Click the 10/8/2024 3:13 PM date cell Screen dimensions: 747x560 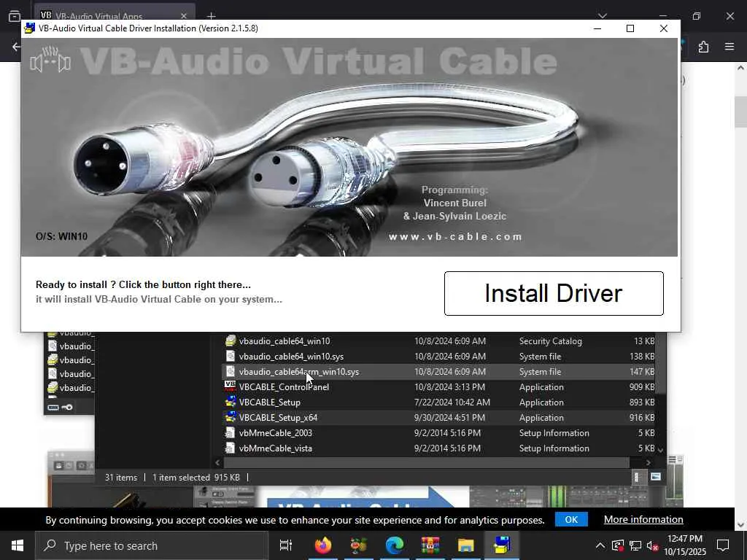(x=449, y=387)
